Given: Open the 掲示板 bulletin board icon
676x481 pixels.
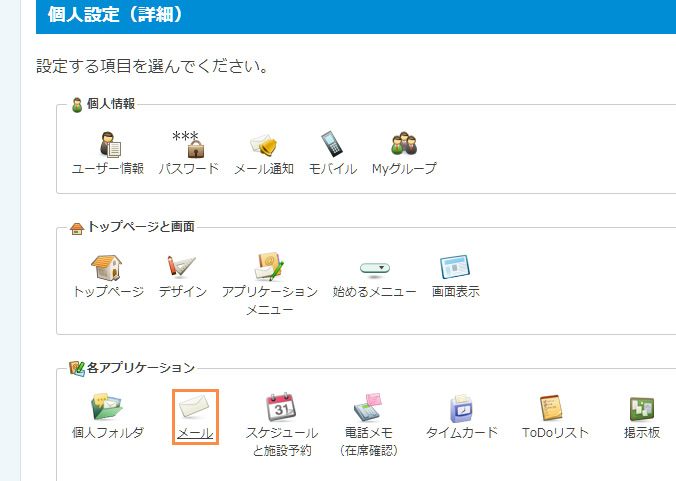Looking at the screenshot, I should (x=642, y=409).
